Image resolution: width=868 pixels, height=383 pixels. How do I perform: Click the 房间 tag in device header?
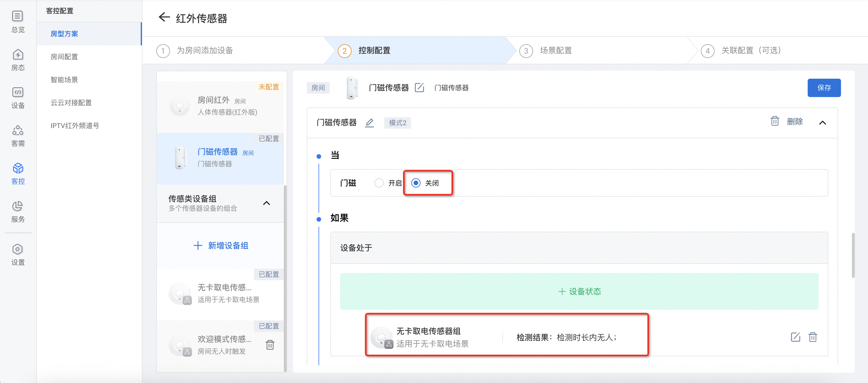coord(318,88)
